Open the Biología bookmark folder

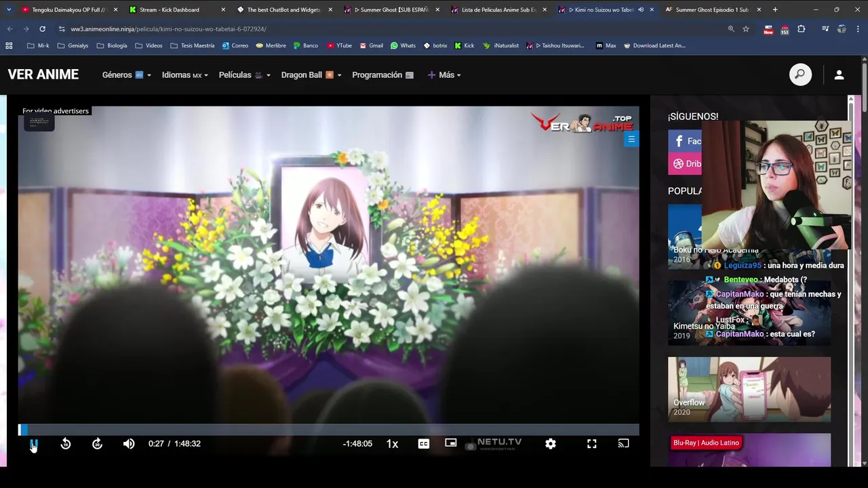(112, 45)
